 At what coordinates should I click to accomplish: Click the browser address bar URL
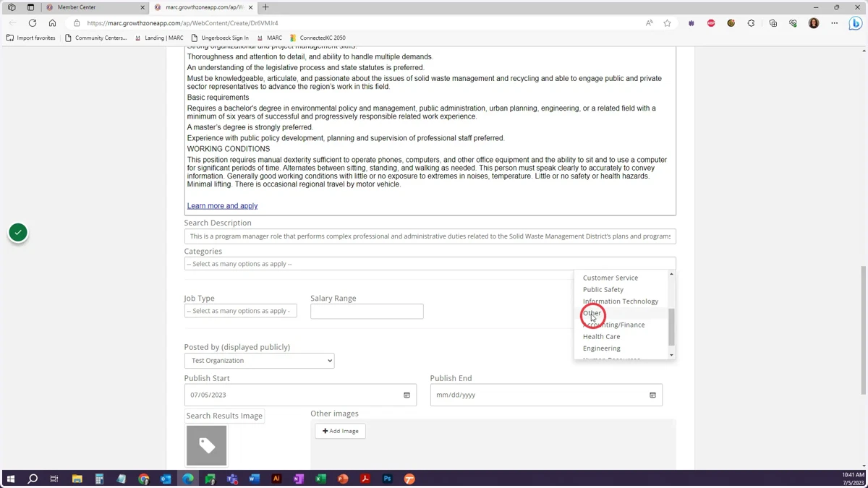(182, 23)
